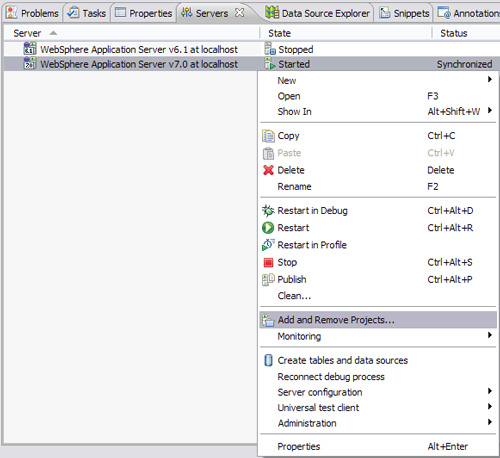Click the Publish icon
500x458 pixels.
268,280
